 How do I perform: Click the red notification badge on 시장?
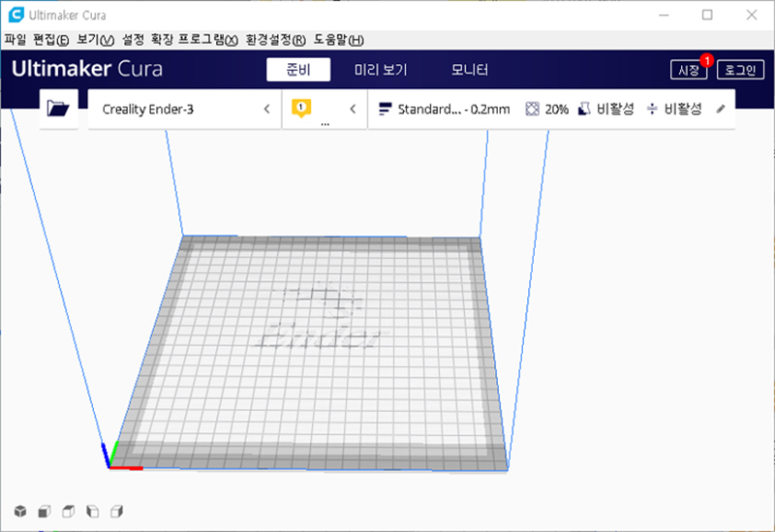tap(707, 60)
